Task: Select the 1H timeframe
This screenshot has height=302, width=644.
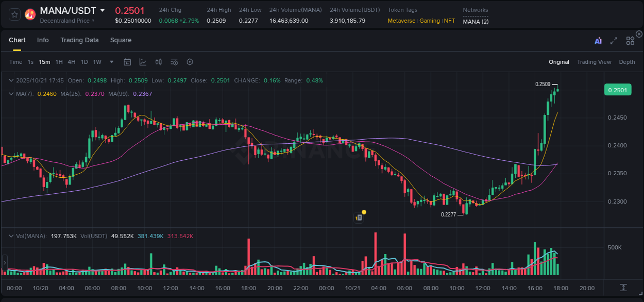Action: 59,61
